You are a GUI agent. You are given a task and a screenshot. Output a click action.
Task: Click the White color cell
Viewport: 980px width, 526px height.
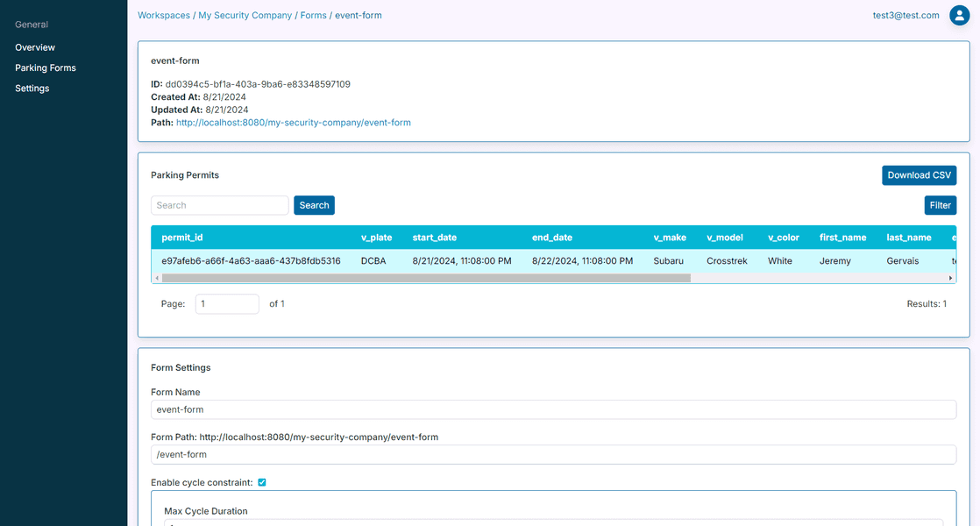click(x=780, y=261)
